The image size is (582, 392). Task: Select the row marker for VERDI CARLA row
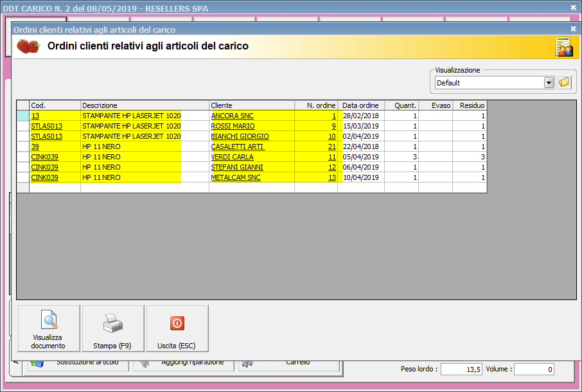(x=23, y=157)
